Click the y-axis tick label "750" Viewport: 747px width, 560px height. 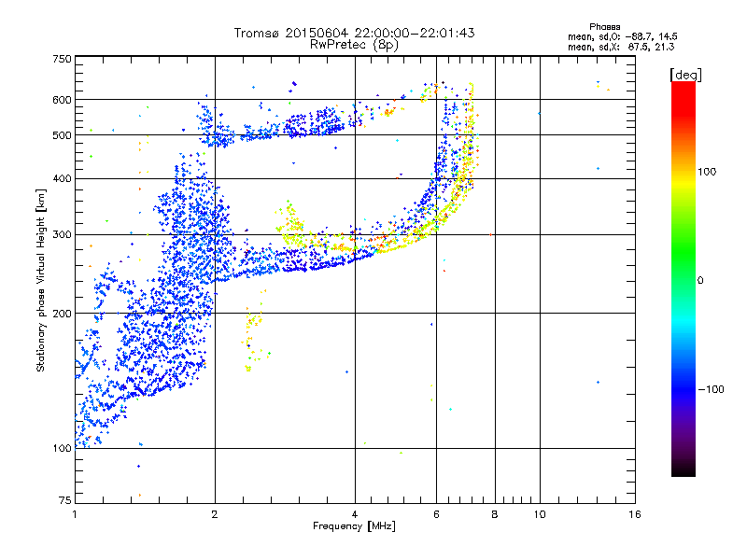63,59
